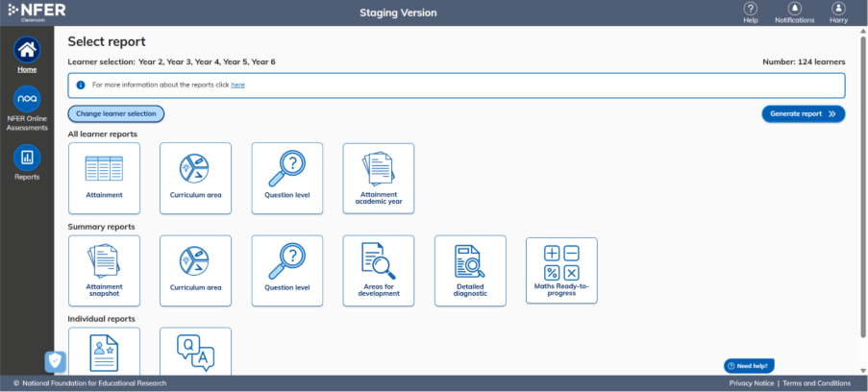
Task: Click the info icon in the banner
Action: [x=81, y=86]
